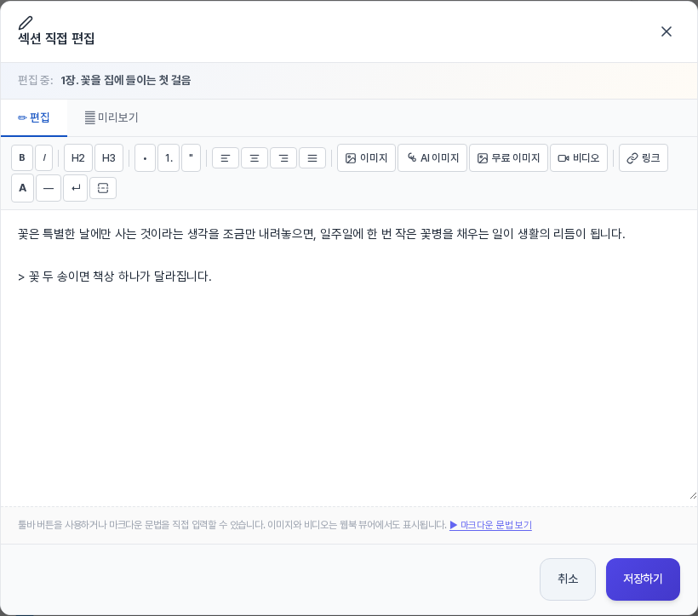Viewport: 698px width, 616px height.
Task: Center-align the text
Action: tap(255, 158)
